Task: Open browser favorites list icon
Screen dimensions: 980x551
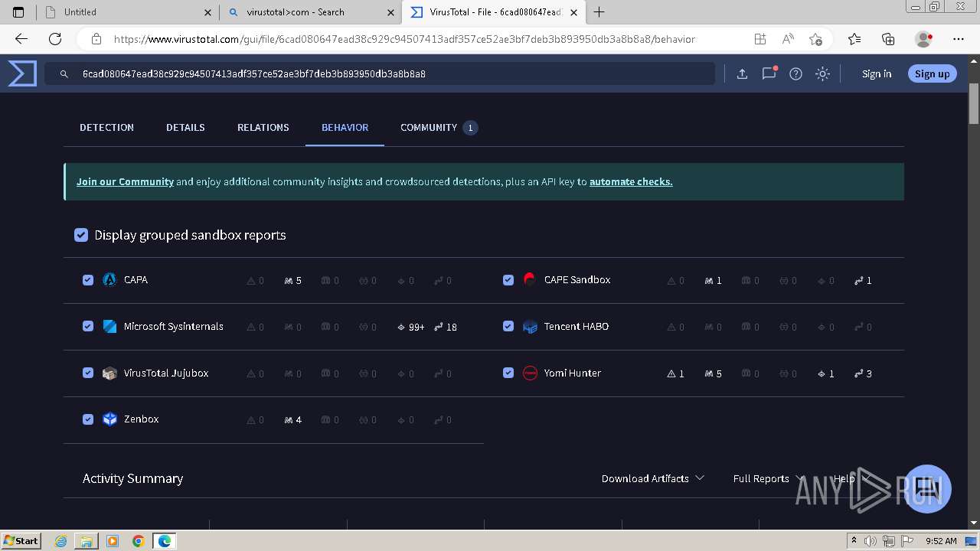Action: 854,39
